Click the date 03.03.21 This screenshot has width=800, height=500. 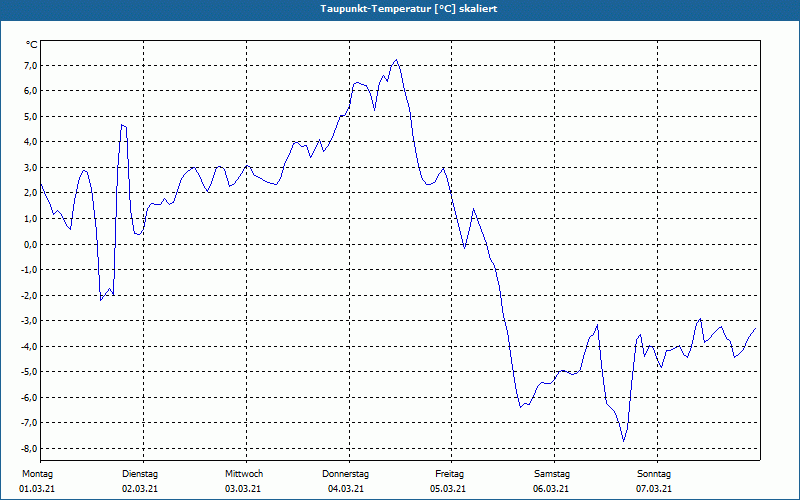(x=243, y=489)
